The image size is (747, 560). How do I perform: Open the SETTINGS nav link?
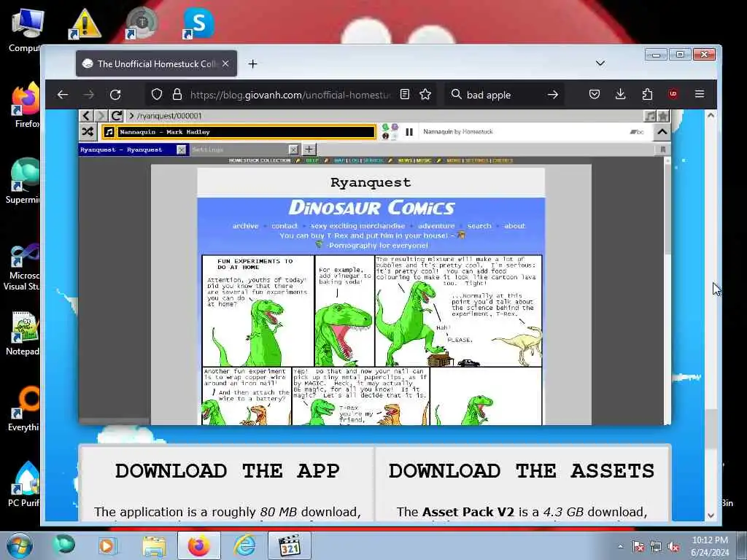click(477, 160)
